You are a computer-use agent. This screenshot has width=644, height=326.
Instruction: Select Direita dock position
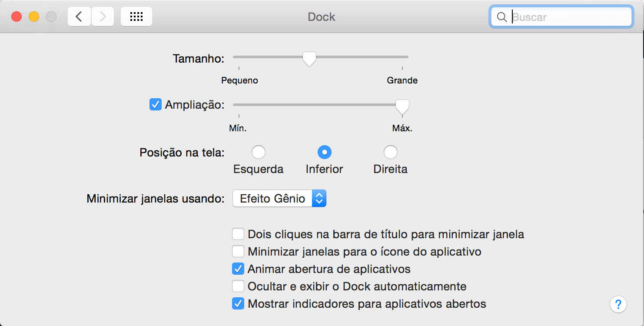point(390,152)
